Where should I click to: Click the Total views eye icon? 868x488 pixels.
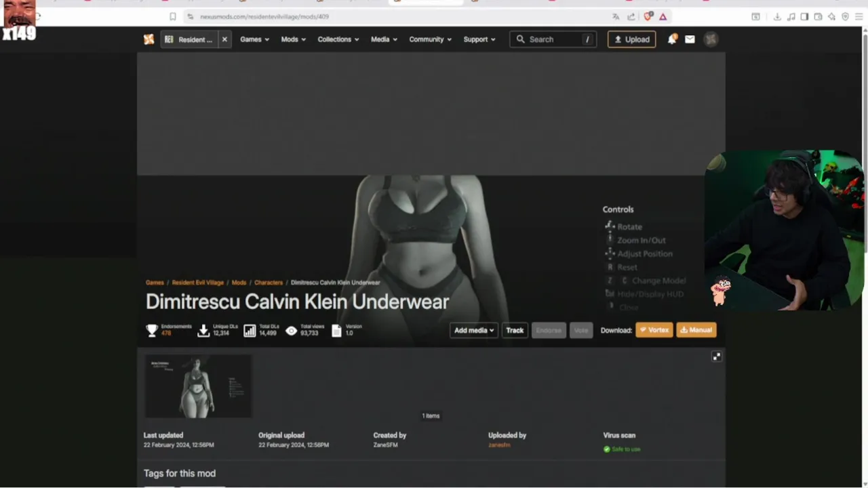(x=292, y=330)
